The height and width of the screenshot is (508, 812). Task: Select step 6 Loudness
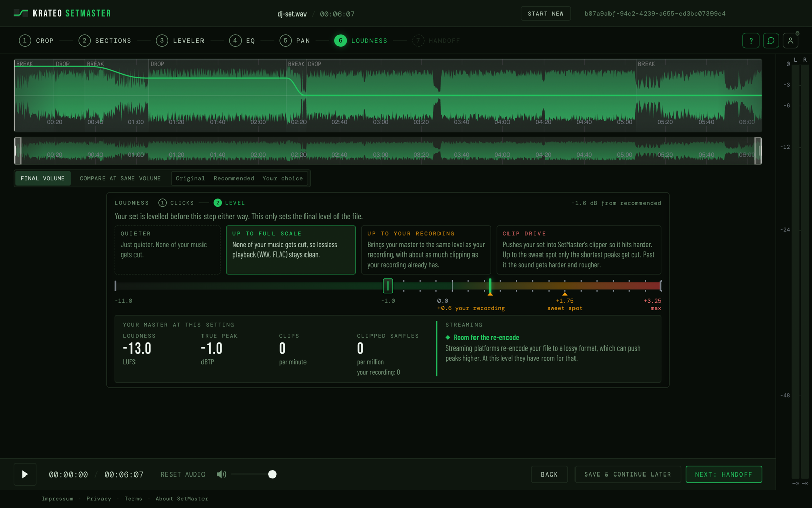point(361,41)
